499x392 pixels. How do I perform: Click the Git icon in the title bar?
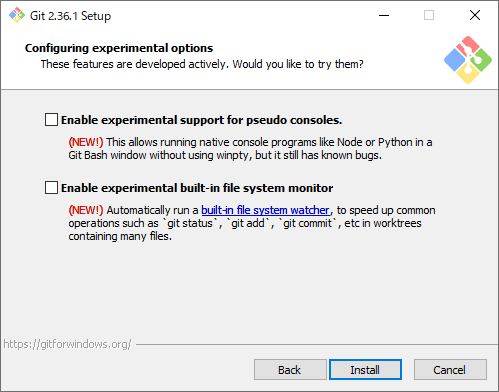[x=17, y=15]
